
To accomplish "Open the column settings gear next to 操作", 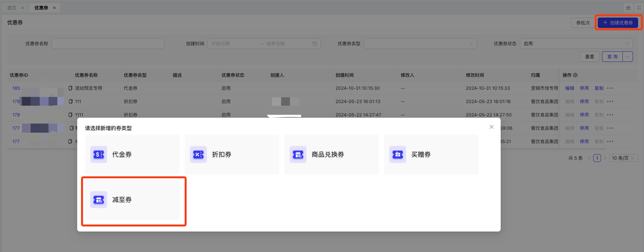I will click(575, 75).
